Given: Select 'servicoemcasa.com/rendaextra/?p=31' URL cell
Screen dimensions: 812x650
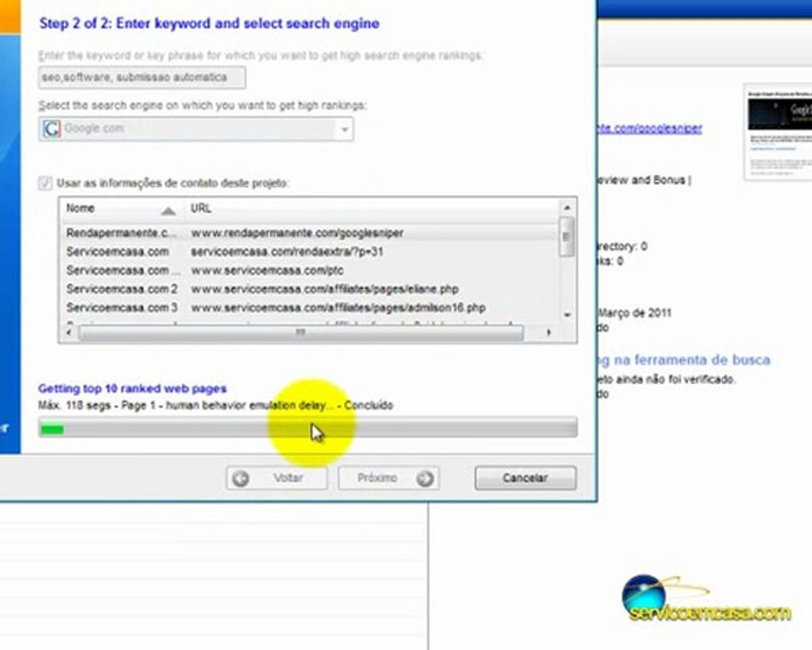Looking at the screenshot, I should 288,252.
